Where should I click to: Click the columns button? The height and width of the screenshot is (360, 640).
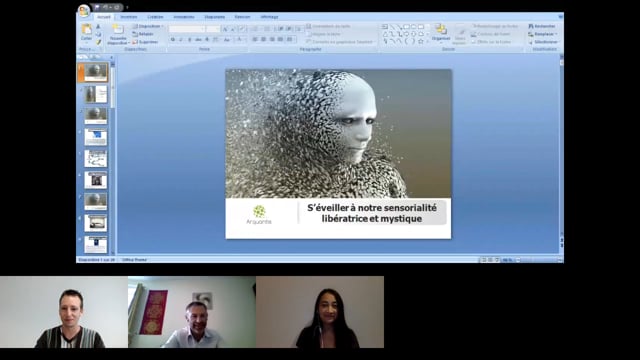[291, 40]
